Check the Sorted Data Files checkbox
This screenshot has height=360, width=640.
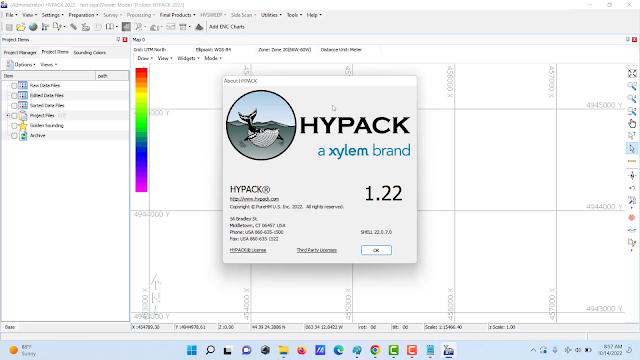(x=14, y=106)
